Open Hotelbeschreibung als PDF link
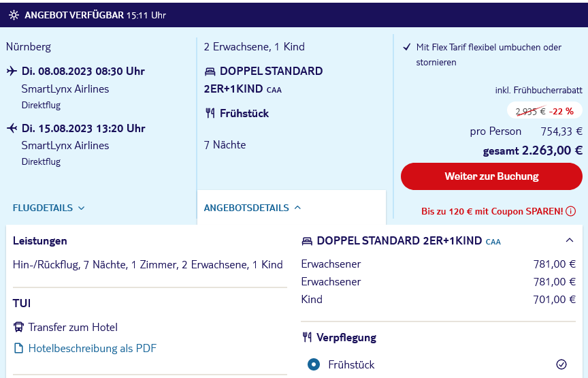 [x=93, y=348]
